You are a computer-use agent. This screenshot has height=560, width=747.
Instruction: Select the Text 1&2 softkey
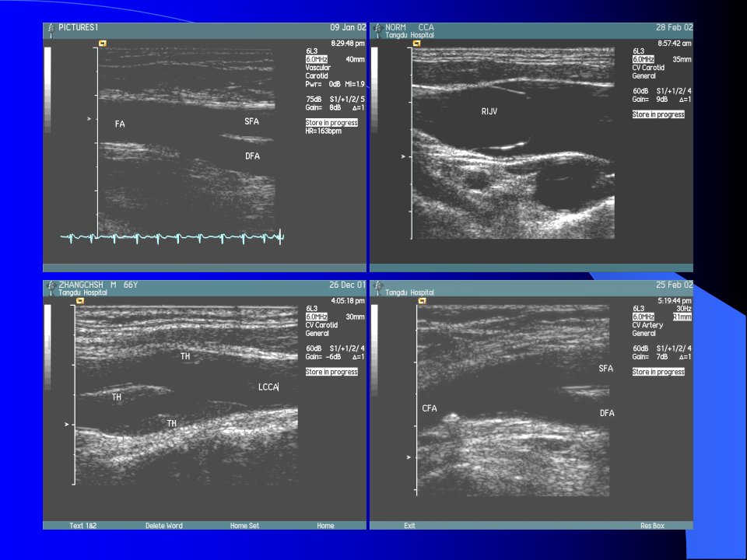[x=83, y=526]
